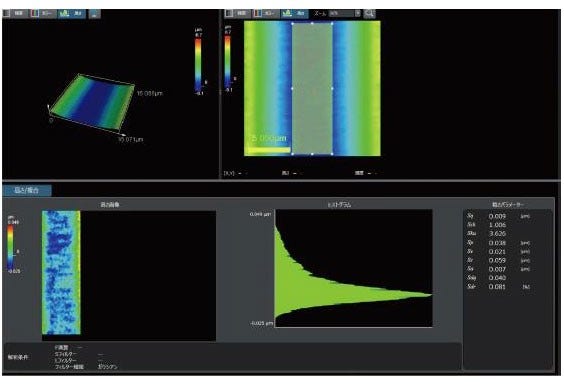This screenshot has width=564, height=386.
Task: Click the bottom-left handle of the selection rectangle
Action: 292,154
